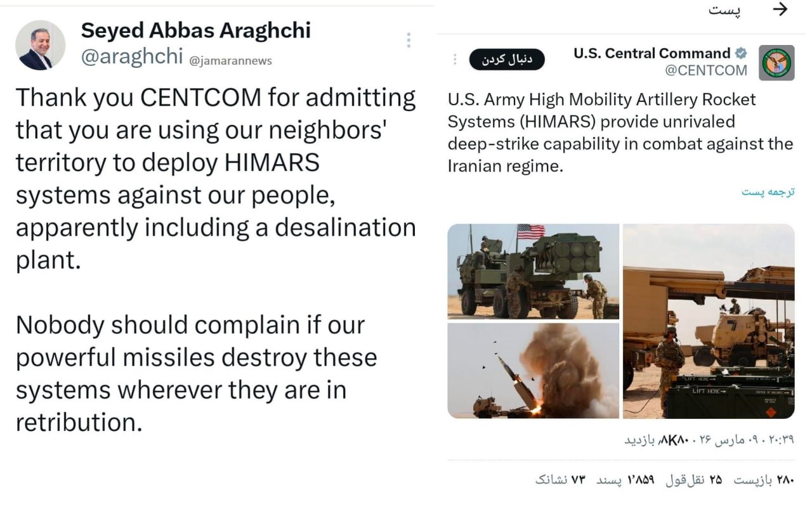812x514 pixels.
Task: Click CENTCOM verified badge
Action: click(x=740, y=53)
